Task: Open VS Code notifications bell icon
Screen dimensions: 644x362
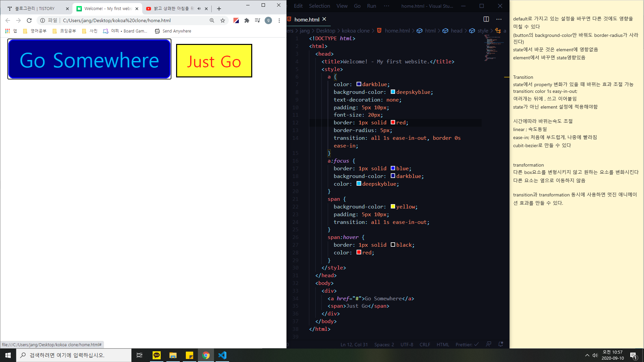Action: click(501, 344)
